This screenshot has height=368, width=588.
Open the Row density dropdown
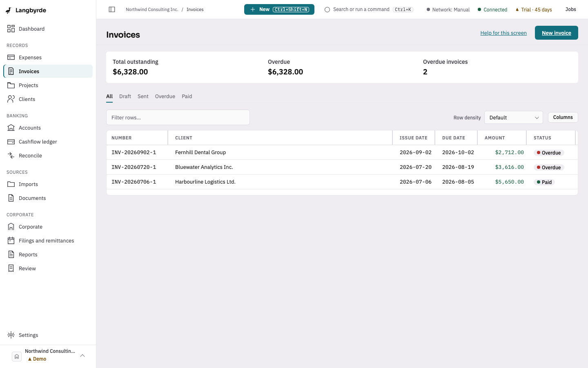(x=514, y=117)
